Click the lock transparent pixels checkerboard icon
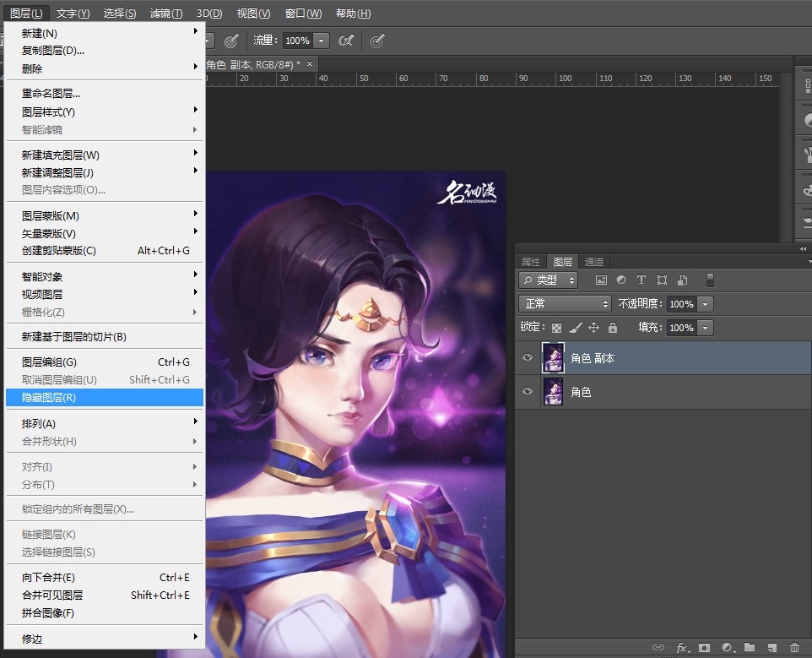Screen dimensions: 812x658 tap(556, 328)
